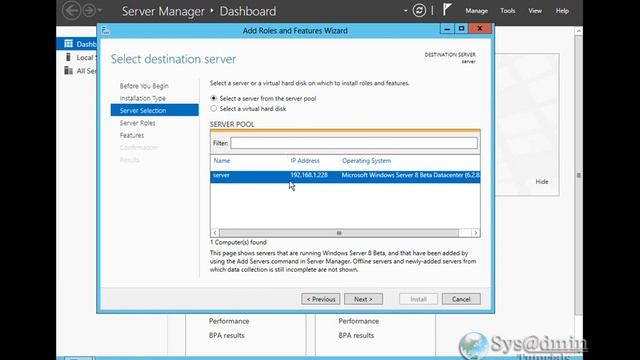Image resolution: width=640 pixels, height=360 pixels.
Task: Refresh the Server Manager dashboard
Action: [x=419, y=11]
